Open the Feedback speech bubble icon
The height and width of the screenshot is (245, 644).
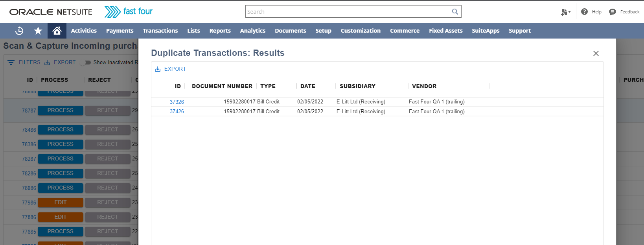[612, 12]
